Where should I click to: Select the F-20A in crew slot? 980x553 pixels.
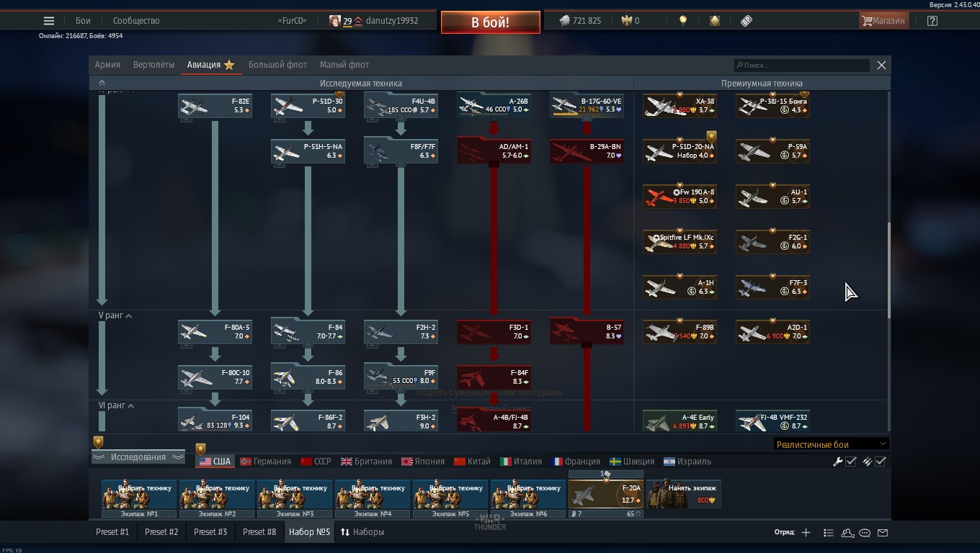click(x=606, y=495)
